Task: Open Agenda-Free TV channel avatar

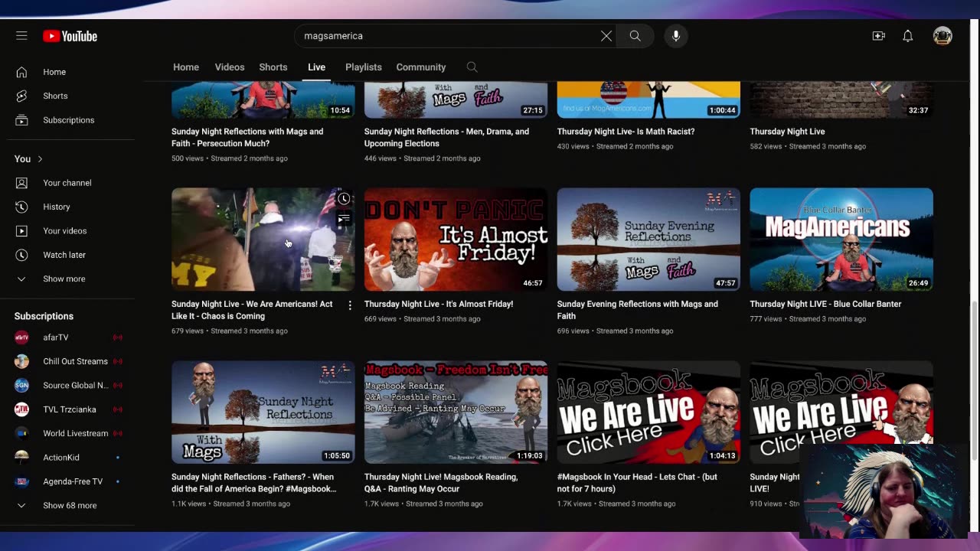Action: [x=21, y=481]
